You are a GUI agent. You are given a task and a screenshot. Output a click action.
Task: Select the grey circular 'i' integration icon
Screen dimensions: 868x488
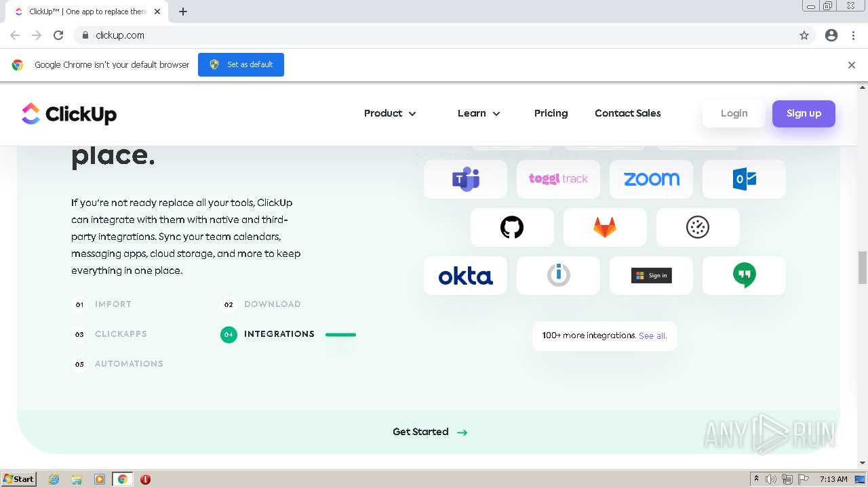point(558,275)
